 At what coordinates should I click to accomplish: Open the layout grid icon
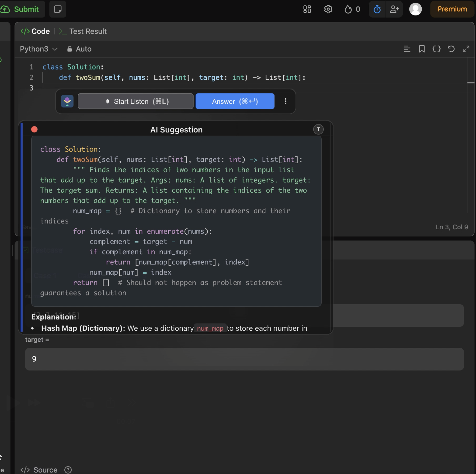(307, 9)
